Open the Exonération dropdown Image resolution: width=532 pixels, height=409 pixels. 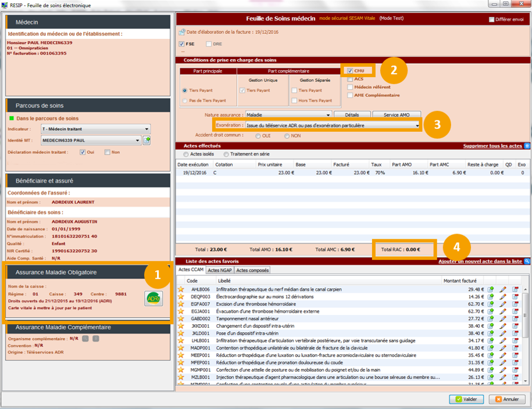[x=417, y=125]
